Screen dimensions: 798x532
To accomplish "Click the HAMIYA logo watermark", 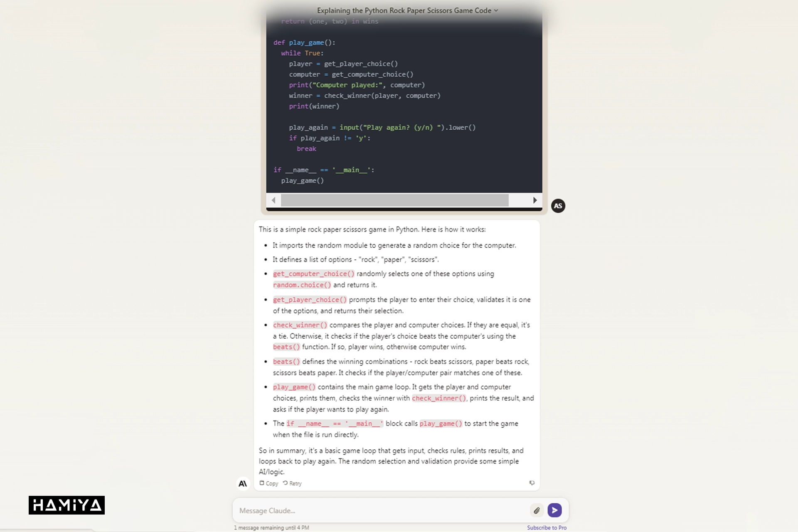I will 66,505.
